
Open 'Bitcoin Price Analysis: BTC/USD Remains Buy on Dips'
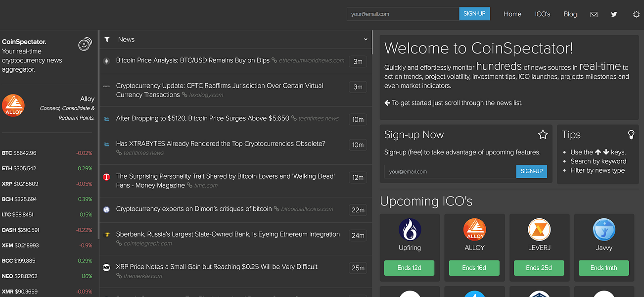(193, 60)
